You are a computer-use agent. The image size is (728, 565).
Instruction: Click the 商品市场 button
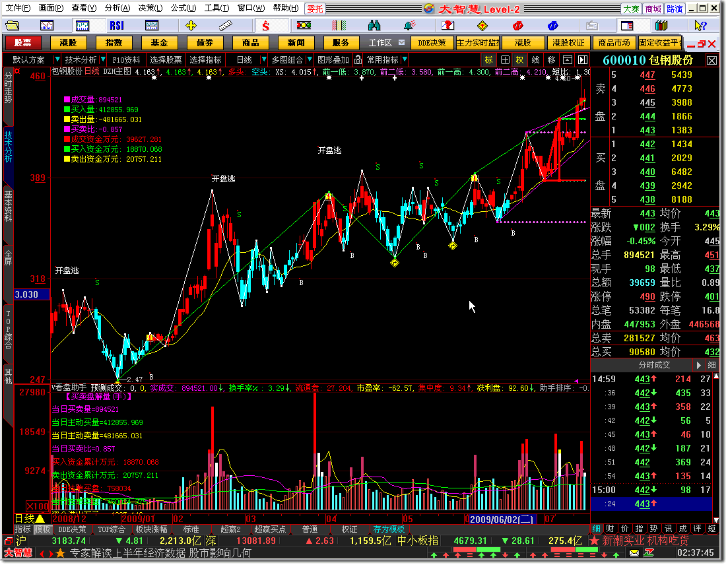(x=614, y=43)
